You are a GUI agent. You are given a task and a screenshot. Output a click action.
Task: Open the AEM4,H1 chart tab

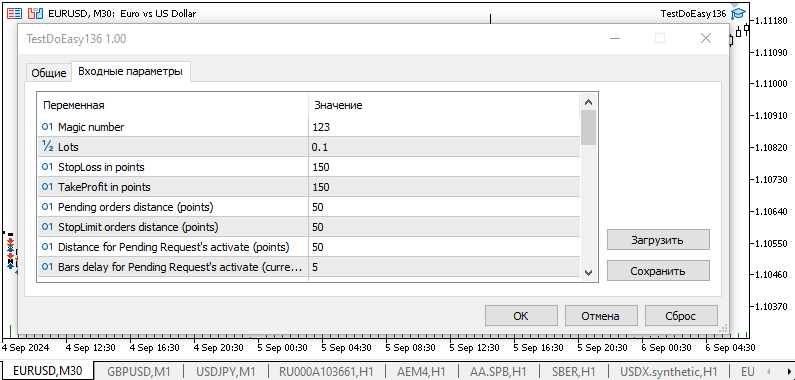tap(422, 371)
